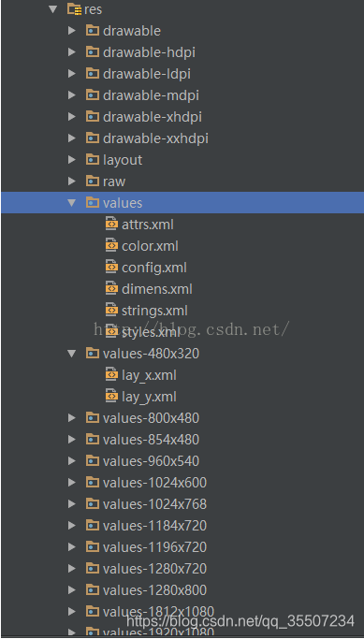The image size is (364, 639).
Task: Click the drawable folder icon
Action: pyautogui.click(x=93, y=30)
